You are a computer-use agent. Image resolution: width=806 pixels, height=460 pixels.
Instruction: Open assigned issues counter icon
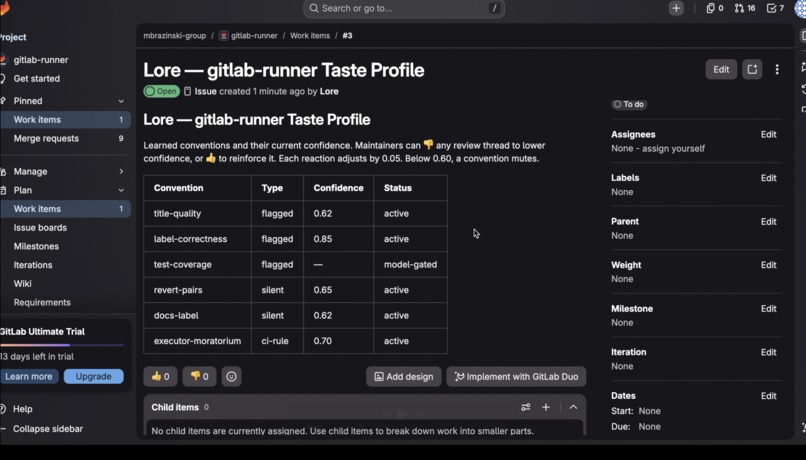pyautogui.click(x=715, y=8)
